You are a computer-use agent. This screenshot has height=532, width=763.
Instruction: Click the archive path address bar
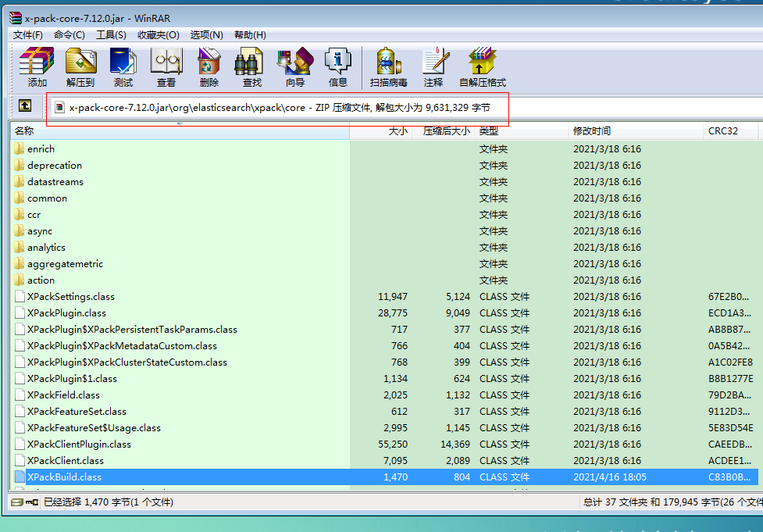273,106
